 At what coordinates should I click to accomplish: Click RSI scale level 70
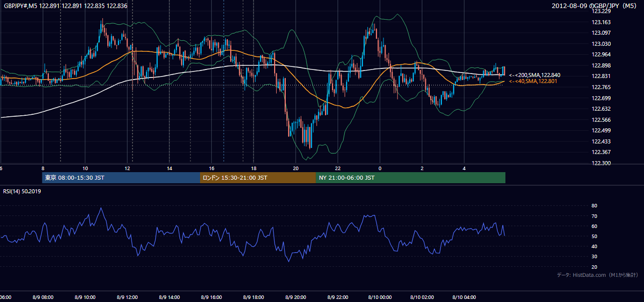click(x=594, y=216)
